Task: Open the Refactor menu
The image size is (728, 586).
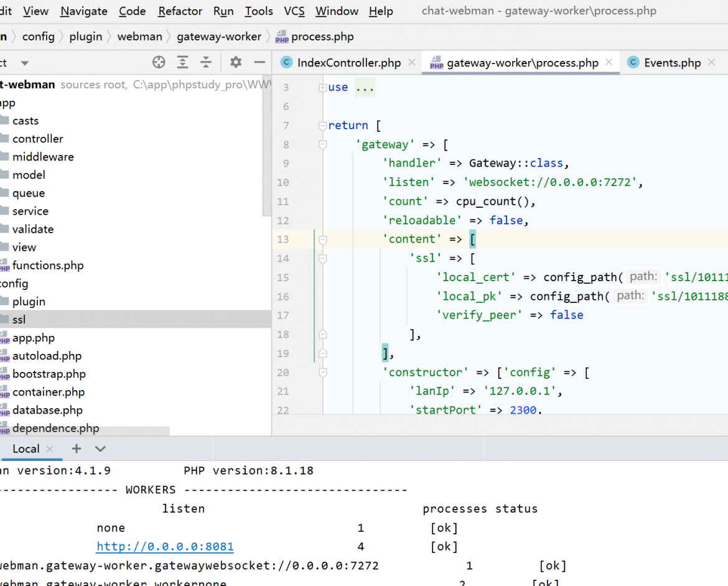Action: click(180, 11)
